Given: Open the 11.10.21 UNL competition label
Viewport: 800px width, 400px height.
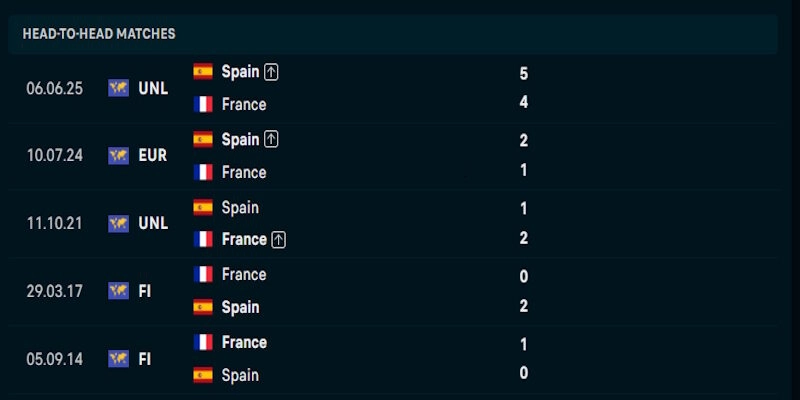Looking at the screenshot, I should (153, 223).
